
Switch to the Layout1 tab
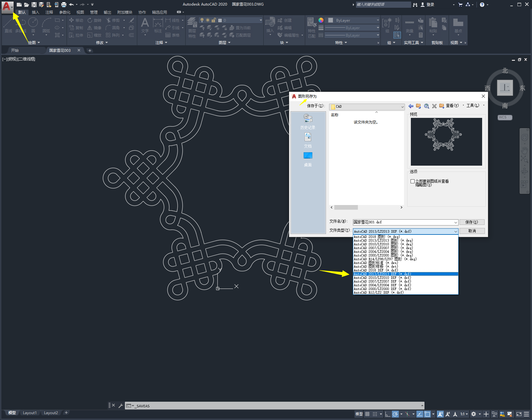pyautogui.click(x=29, y=413)
